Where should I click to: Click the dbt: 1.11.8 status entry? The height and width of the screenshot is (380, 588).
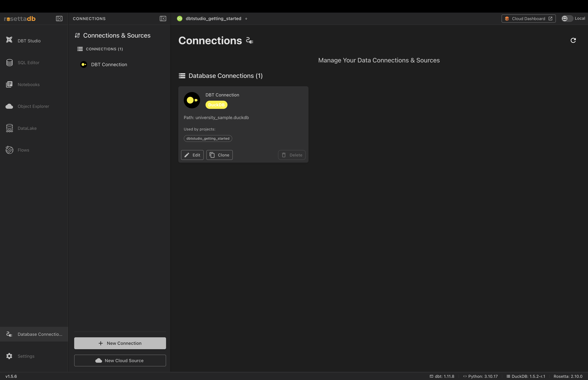click(442, 376)
